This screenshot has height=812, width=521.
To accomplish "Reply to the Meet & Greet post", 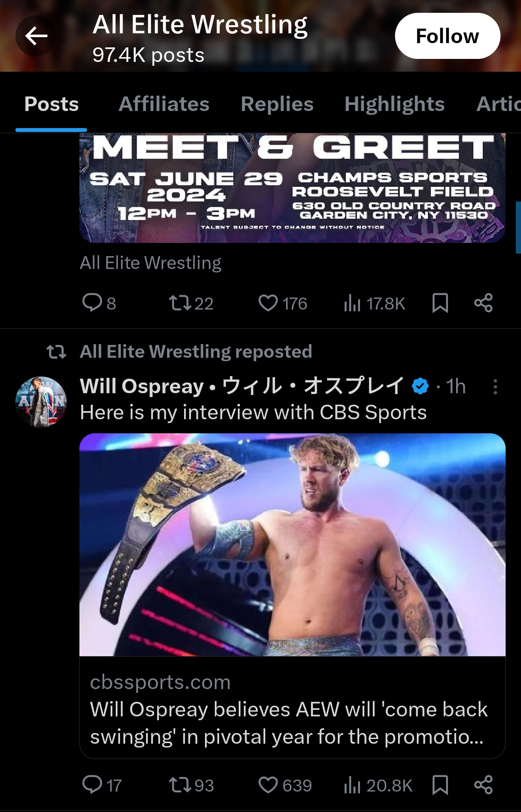I will point(99,303).
